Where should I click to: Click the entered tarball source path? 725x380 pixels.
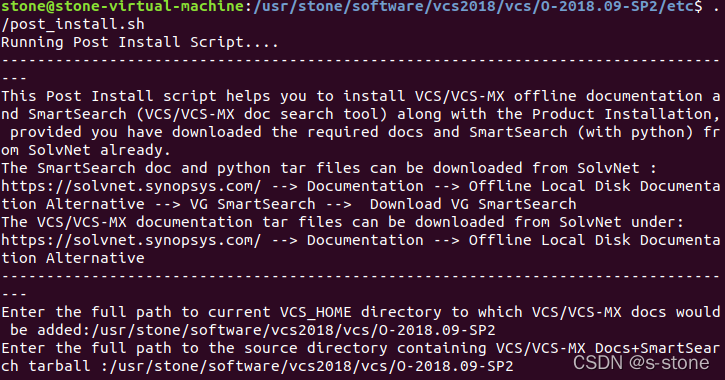[312, 367]
